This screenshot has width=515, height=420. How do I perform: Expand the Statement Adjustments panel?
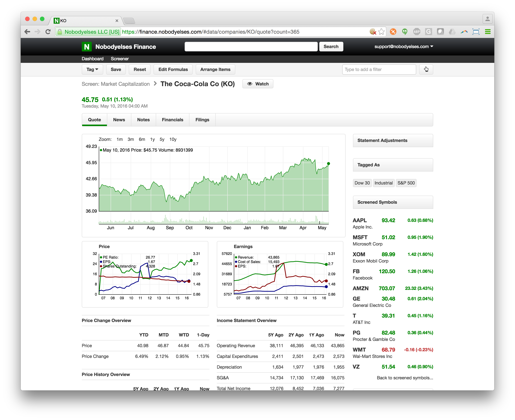(x=393, y=140)
